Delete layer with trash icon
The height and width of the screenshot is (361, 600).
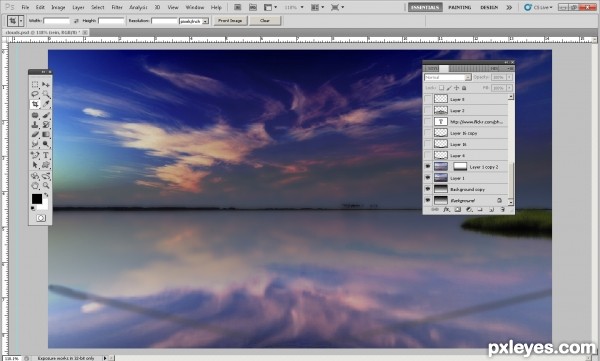(502, 209)
